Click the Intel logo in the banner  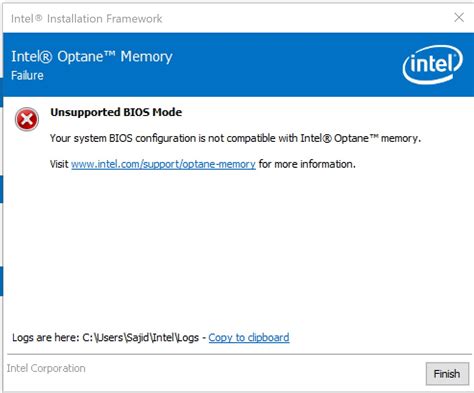click(433, 64)
